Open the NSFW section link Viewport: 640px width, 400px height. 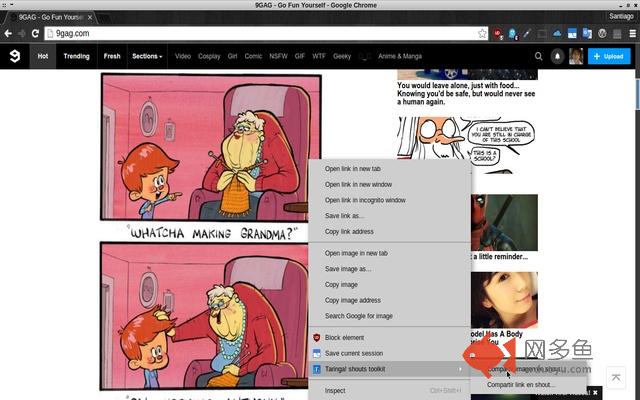(x=278, y=56)
